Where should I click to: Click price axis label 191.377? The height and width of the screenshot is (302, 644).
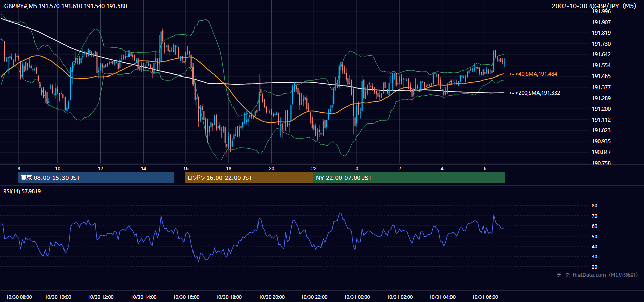pyautogui.click(x=601, y=88)
